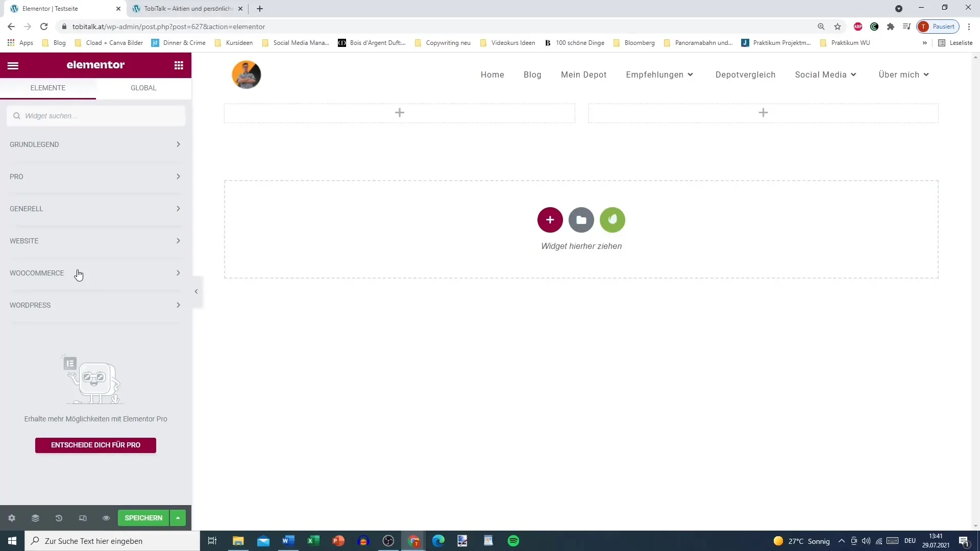Click the SPEICHERN save button
980x551 pixels.
[143, 518]
